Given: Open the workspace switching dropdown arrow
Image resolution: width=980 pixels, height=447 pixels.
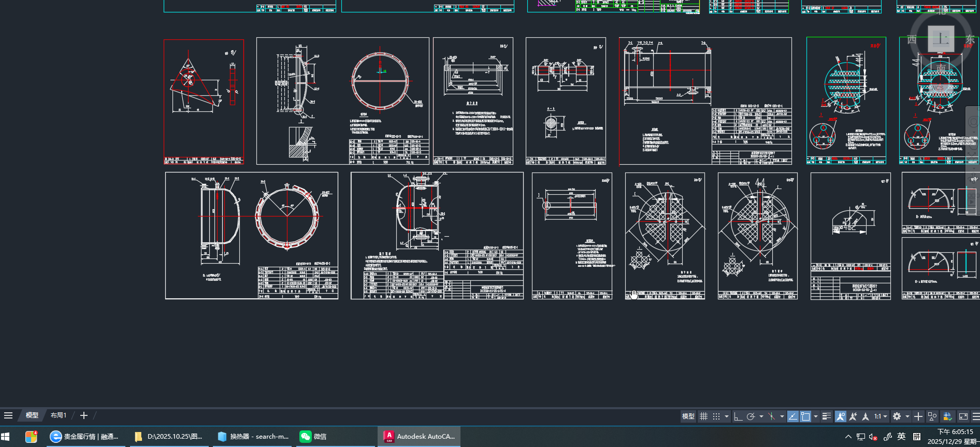Looking at the screenshot, I should (907, 416).
